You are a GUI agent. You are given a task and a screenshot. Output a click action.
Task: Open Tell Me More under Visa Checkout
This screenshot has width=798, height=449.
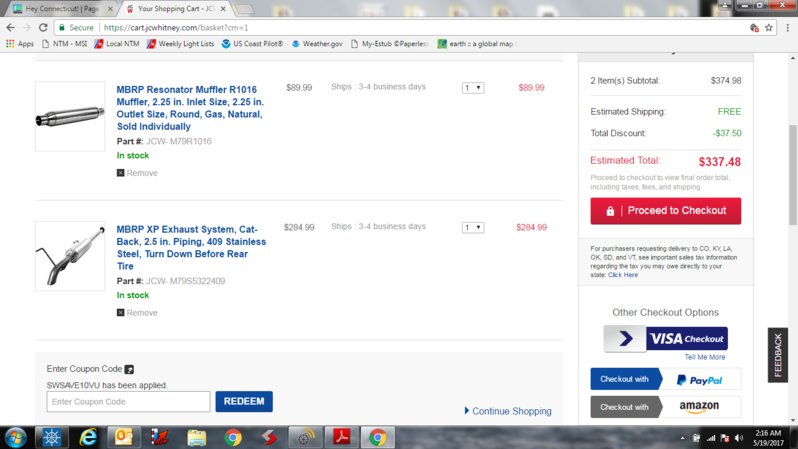[x=705, y=357]
